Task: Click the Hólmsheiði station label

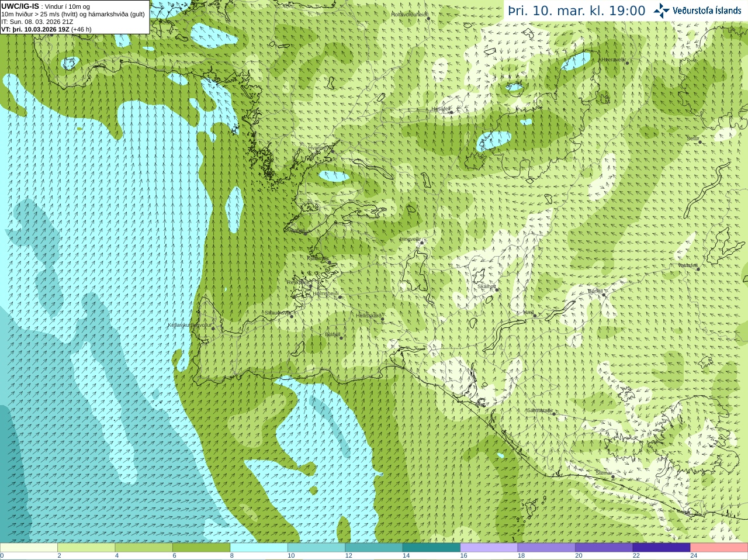Action: point(326,293)
